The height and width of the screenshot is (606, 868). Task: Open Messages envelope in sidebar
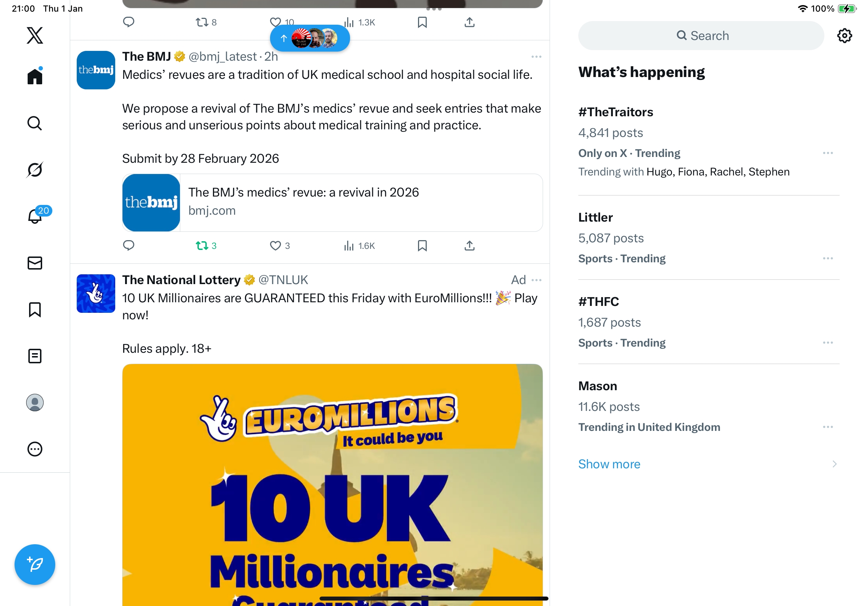tap(35, 263)
